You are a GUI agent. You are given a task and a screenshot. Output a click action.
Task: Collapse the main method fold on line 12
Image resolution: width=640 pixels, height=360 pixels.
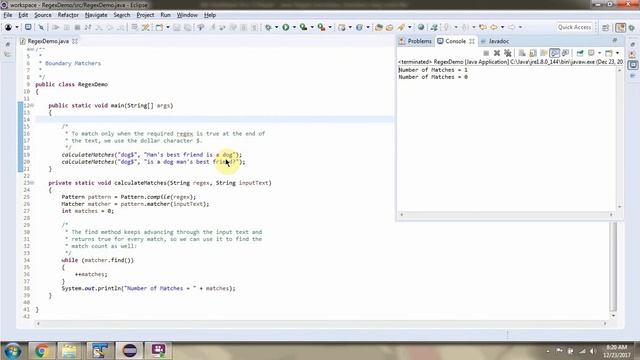32,105
